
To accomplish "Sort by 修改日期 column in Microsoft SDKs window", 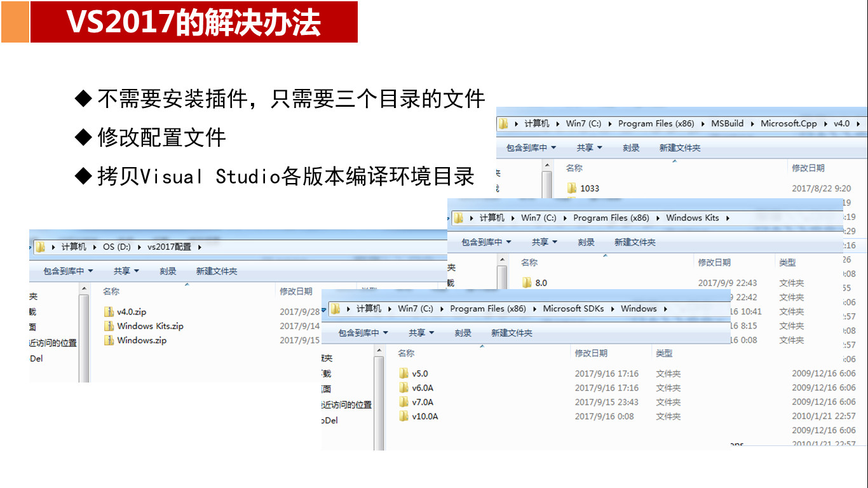I will pyautogui.click(x=591, y=353).
